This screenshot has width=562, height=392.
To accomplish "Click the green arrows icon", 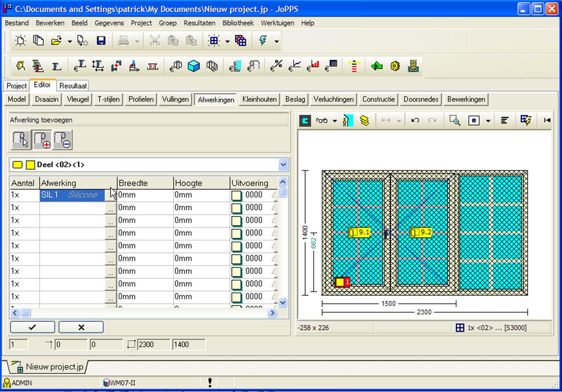I will 377,66.
